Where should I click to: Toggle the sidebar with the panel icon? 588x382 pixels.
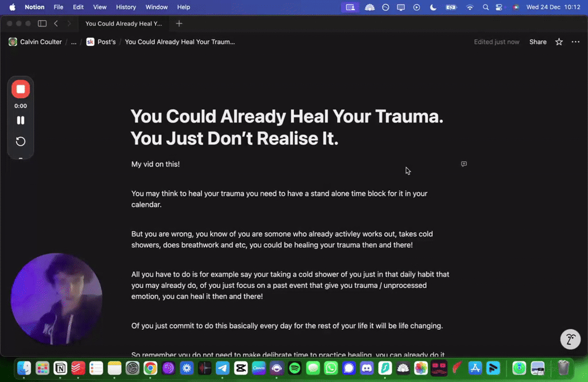42,23
